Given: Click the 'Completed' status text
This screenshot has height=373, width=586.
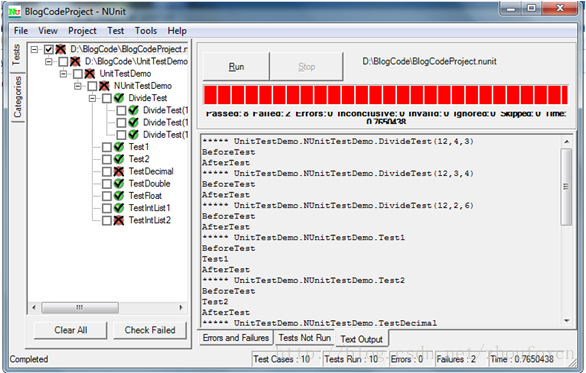Looking at the screenshot, I should (x=29, y=359).
